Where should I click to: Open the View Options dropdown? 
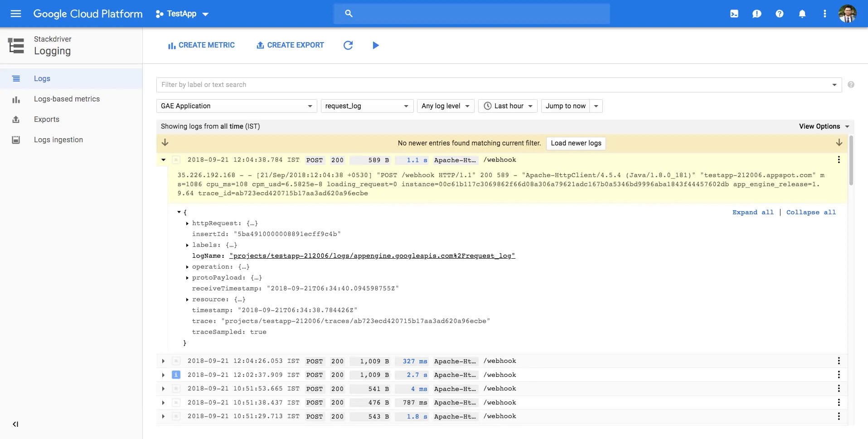(x=824, y=126)
